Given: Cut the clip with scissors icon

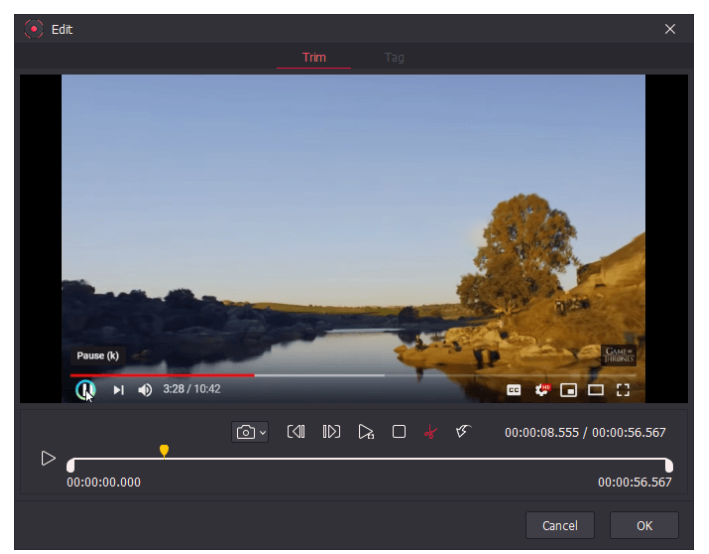Looking at the screenshot, I should click(430, 432).
